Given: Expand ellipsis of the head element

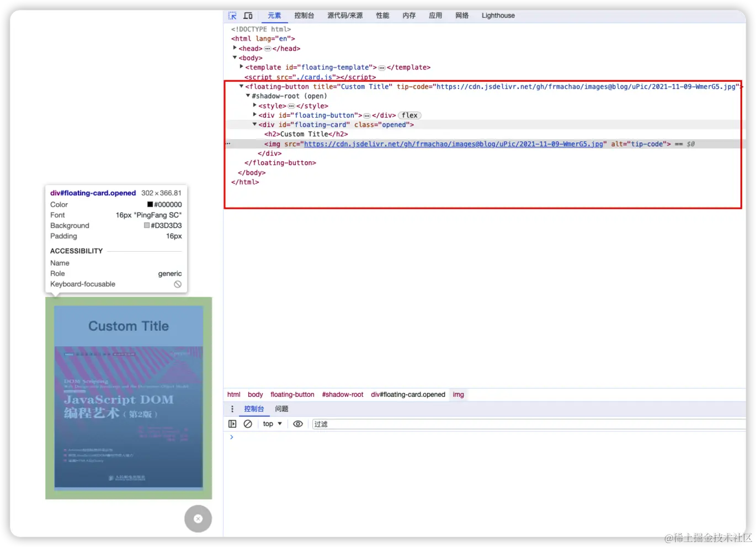Looking at the screenshot, I should click(x=268, y=49).
